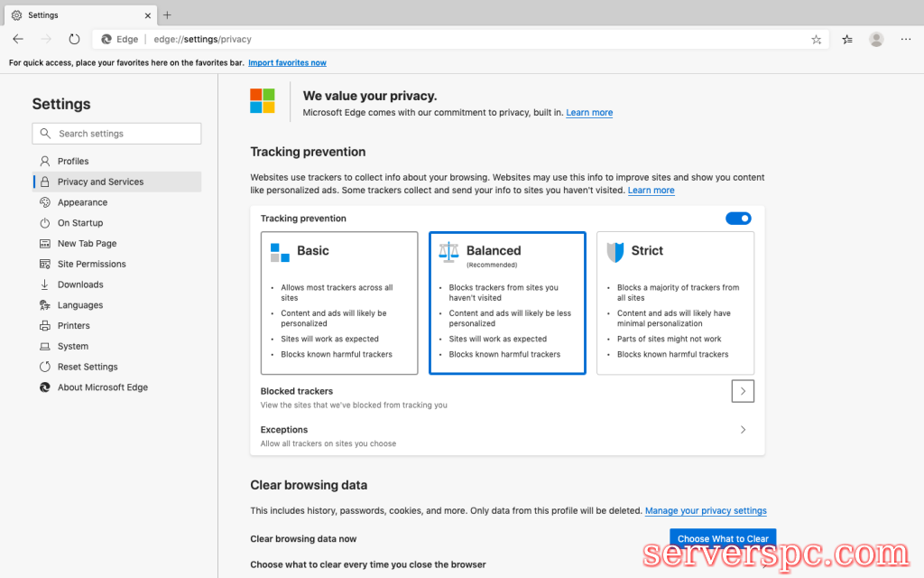Open a new tab with plus

point(167,14)
